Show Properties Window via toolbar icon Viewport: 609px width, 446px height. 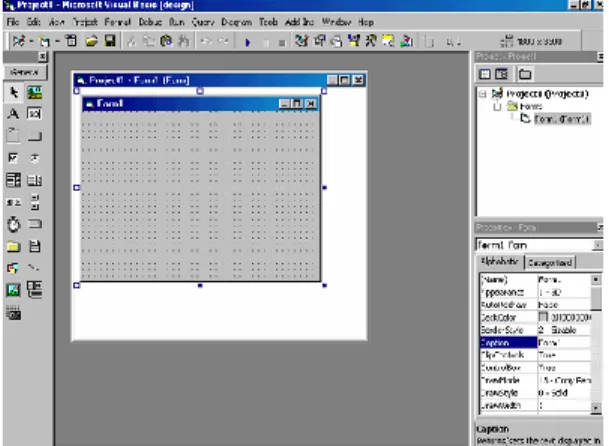pos(320,40)
